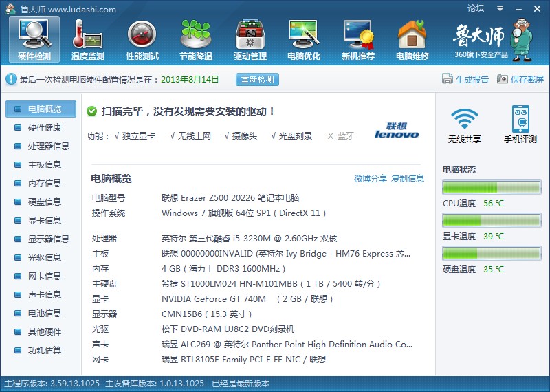This screenshot has width=550, height=392.
Task: Minimize the 鲁大师 window
Action: [x=518, y=9]
